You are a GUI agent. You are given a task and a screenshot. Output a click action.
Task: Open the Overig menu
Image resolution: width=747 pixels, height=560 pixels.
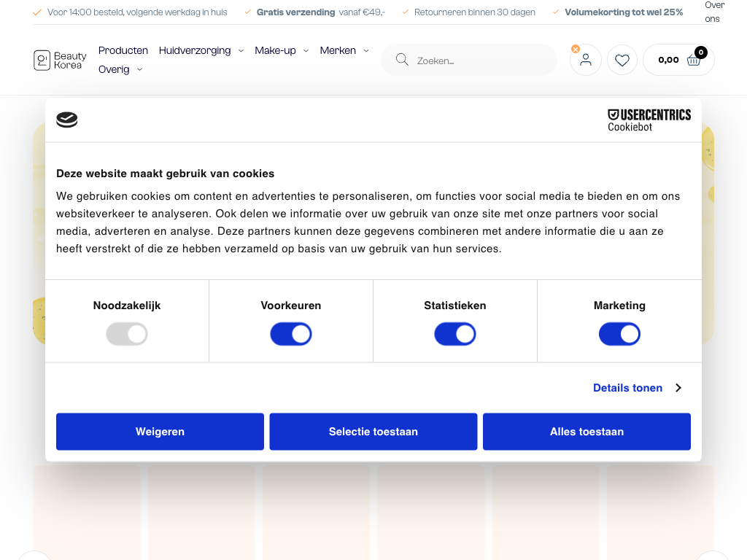(x=120, y=69)
